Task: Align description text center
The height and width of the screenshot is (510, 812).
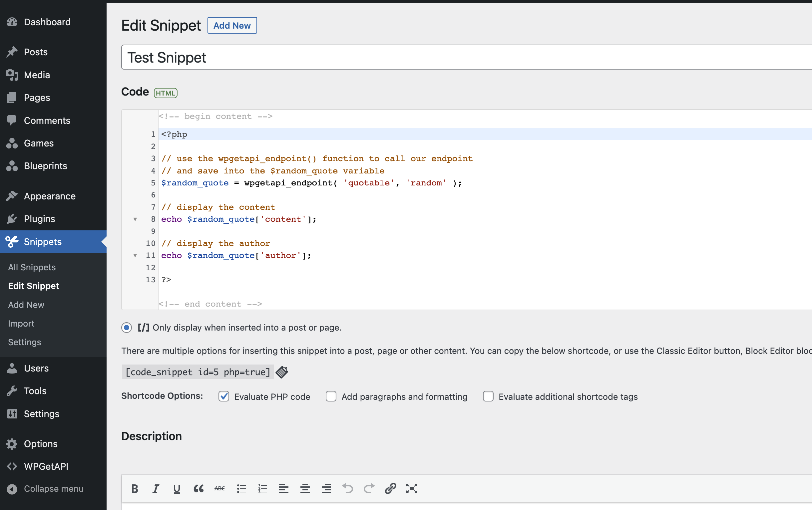Action: (x=305, y=488)
